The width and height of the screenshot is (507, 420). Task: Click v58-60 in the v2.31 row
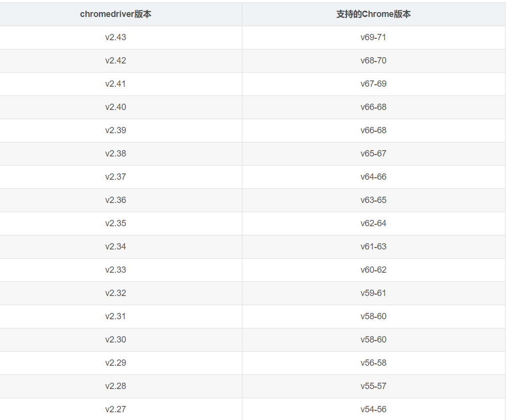tap(373, 317)
